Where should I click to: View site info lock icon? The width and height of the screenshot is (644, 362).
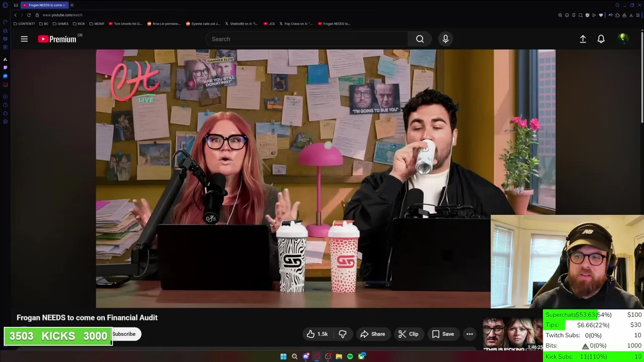click(37, 15)
